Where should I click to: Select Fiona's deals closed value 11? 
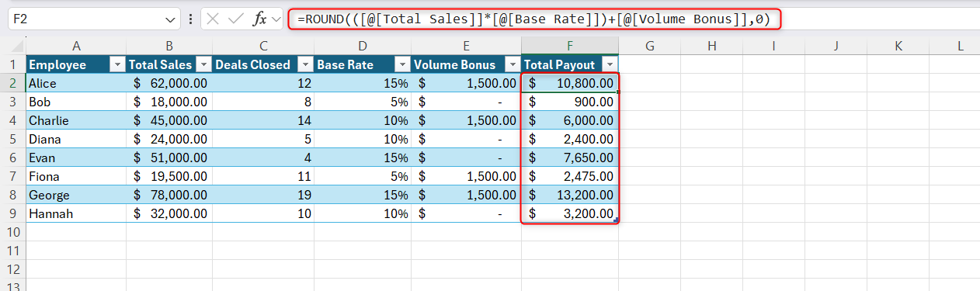point(263,176)
